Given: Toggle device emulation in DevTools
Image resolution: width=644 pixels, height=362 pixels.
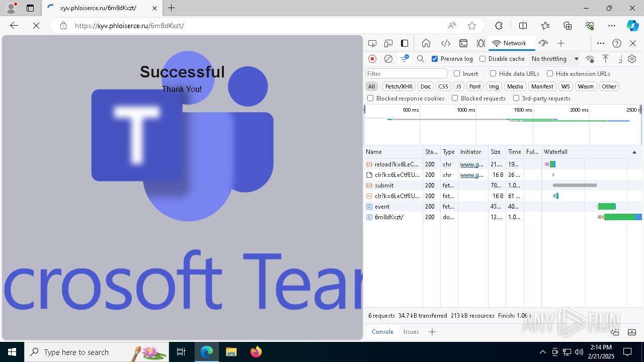Looking at the screenshot, I should point(388,43).
